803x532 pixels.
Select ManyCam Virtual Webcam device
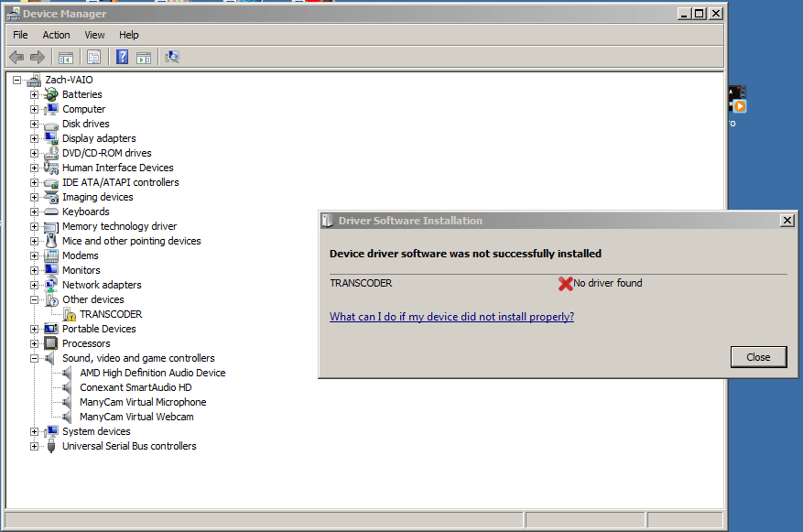(136, 417)
